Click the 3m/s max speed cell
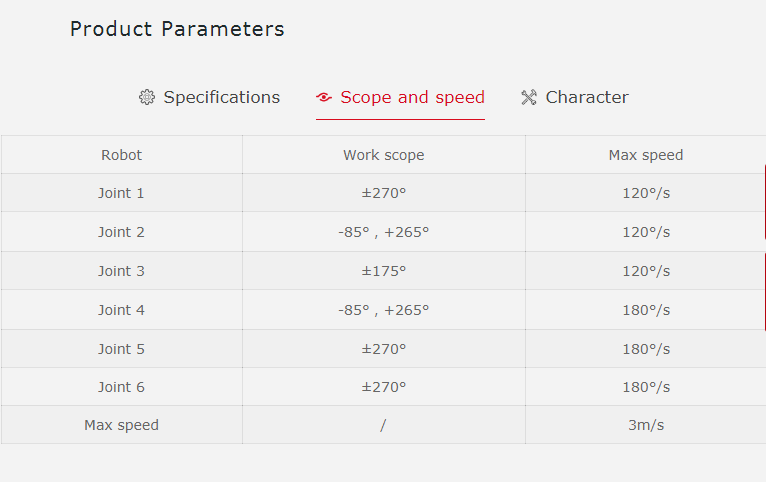This screenshot has height=482, width=766. (x=645, y=425)
